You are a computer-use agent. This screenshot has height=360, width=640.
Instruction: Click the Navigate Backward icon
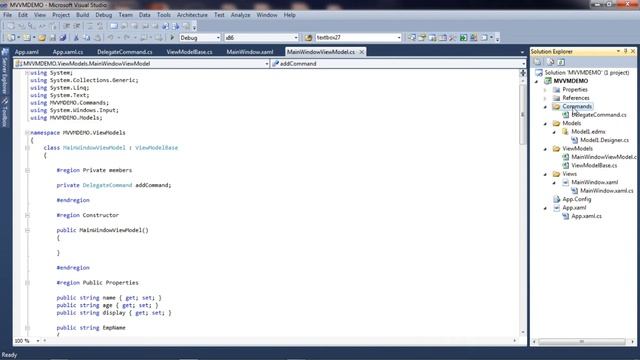(x=144, y=38)
